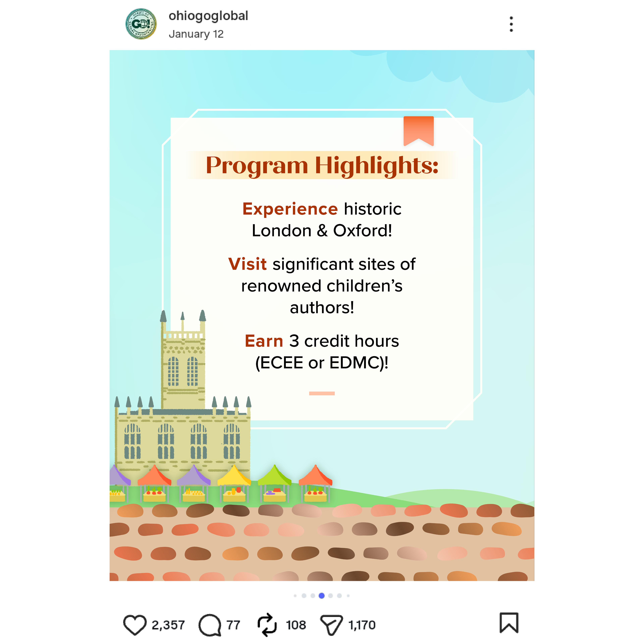View the 77 comments count
644x644 pixels.
click(233, 625)
